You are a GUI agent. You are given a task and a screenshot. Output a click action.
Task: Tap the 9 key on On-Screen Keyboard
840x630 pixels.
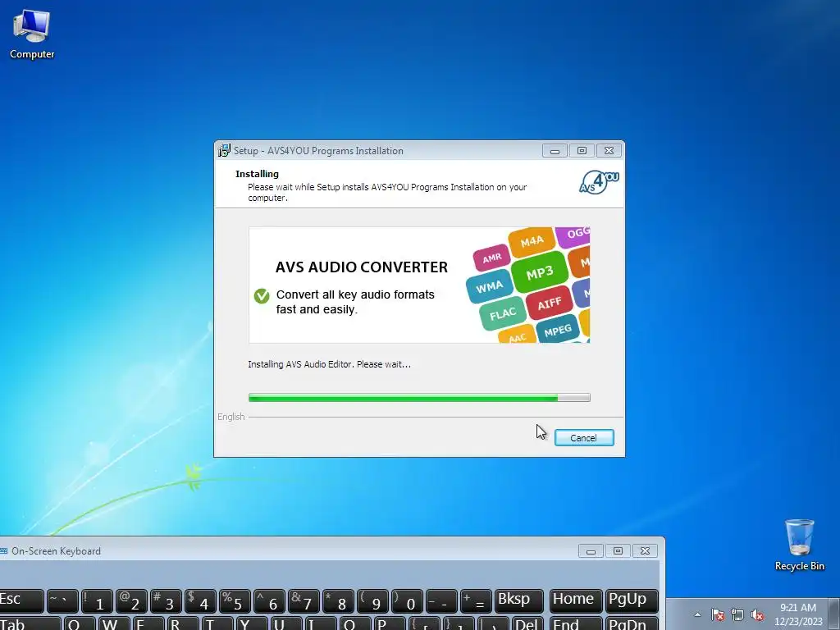click(373, 601)
